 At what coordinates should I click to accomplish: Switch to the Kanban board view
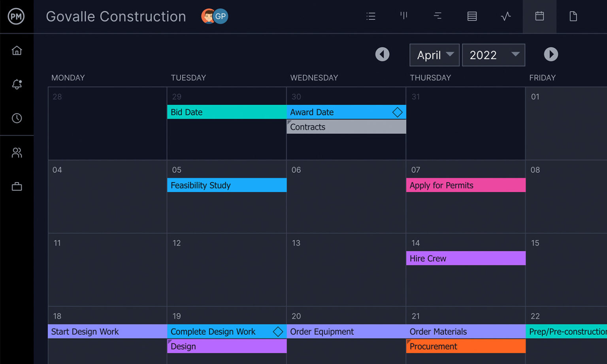point(404,16)
